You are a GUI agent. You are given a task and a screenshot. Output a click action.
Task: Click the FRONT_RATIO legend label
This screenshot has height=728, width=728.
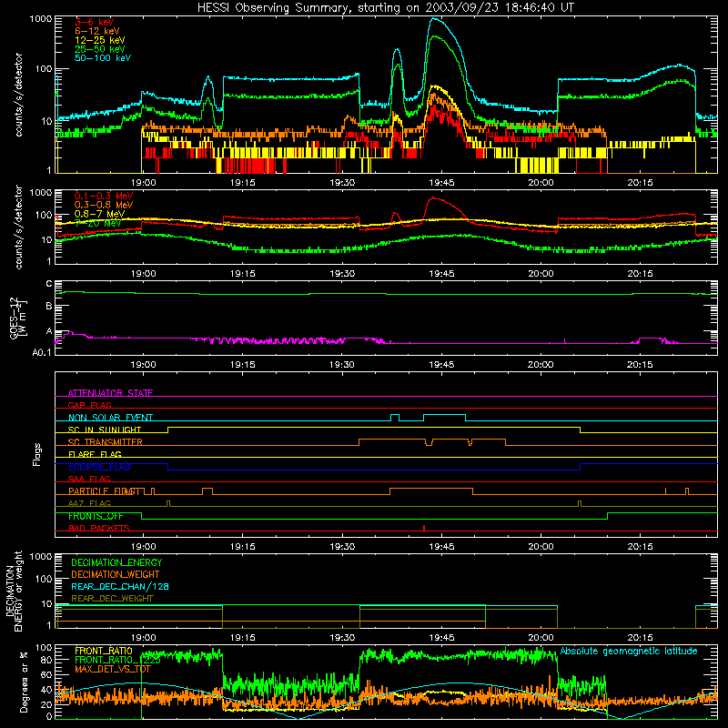coord(104,651)
